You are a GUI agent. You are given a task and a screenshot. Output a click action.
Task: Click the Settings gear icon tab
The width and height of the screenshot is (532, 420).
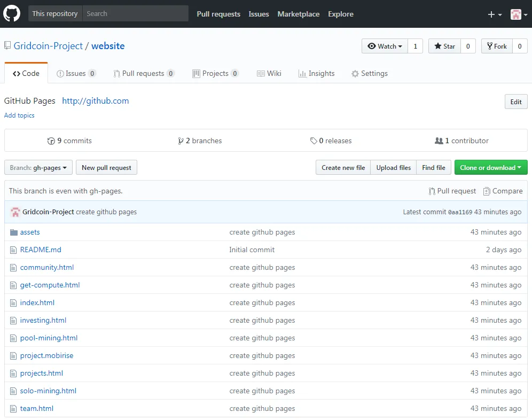[x=355, y=74]
